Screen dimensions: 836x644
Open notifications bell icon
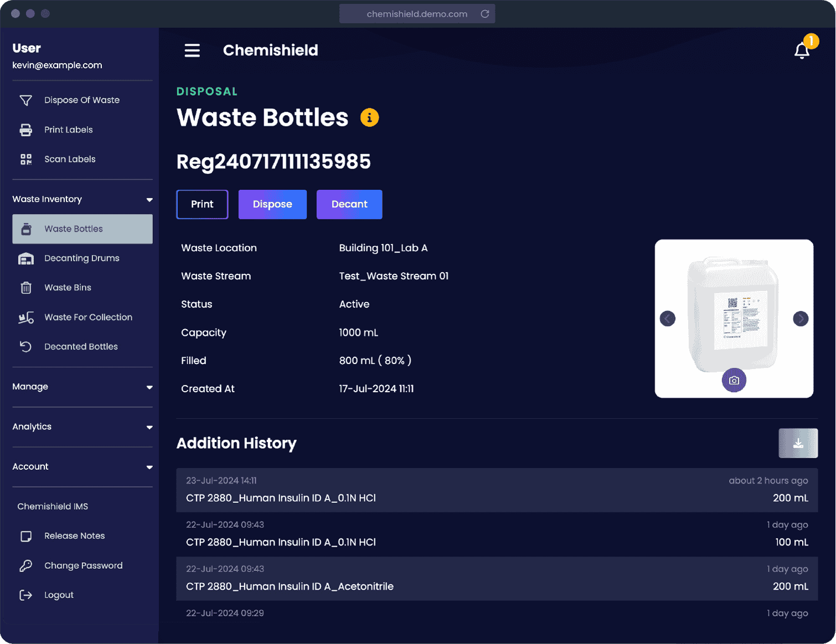(x=802, y=50)
